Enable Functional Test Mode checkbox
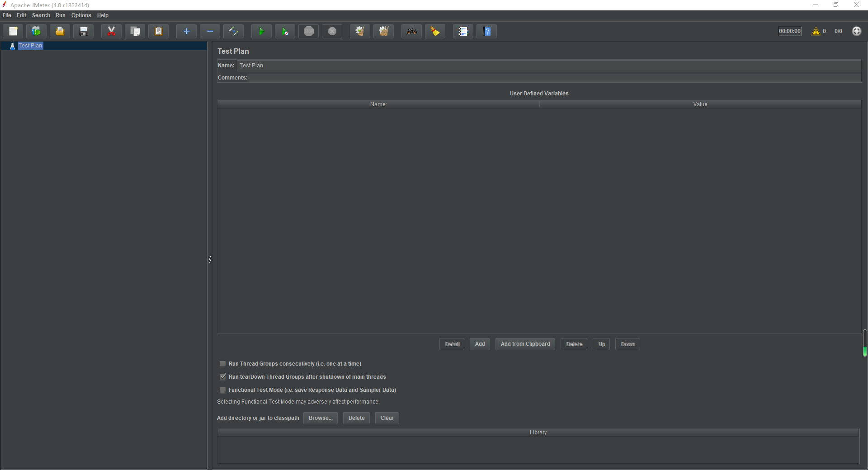The image size is (868, 470). (x=222, y=390)
